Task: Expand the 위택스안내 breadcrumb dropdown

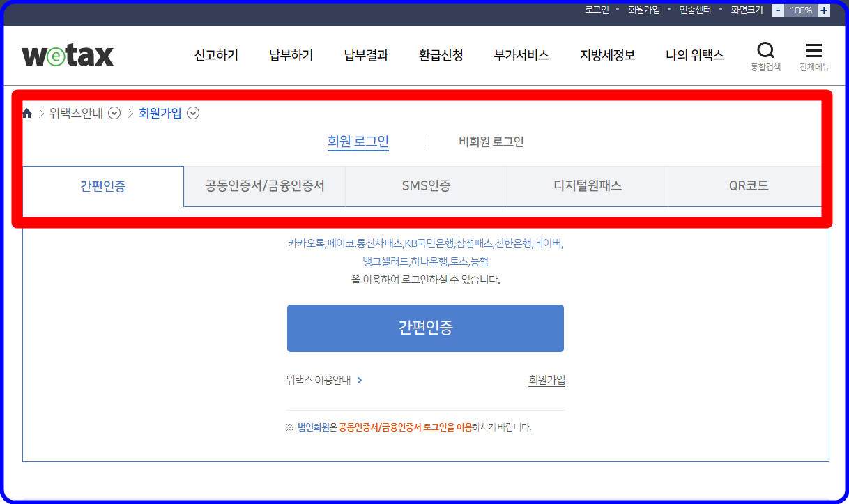Action: [x=115, y=113]
